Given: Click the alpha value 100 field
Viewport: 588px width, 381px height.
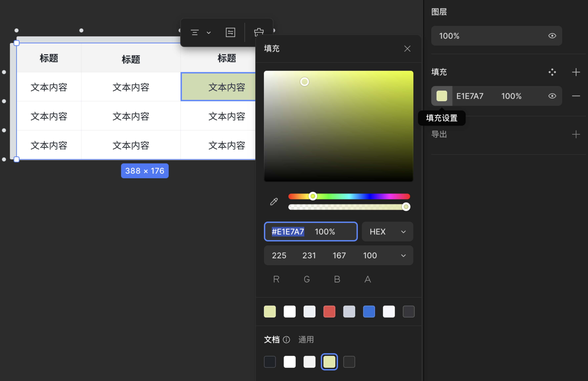Looking at the screenshot, I should point(370,255).
